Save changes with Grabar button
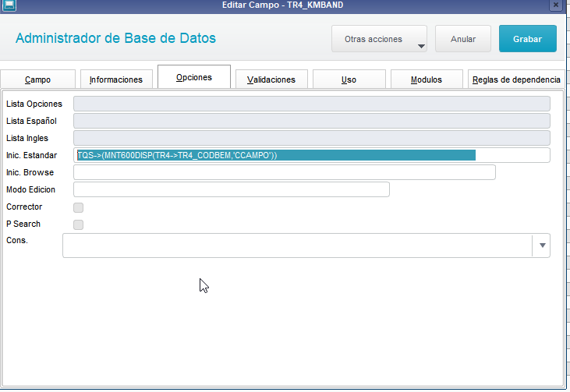This screenshot has height=392, width=570. (x=527, y=39)
